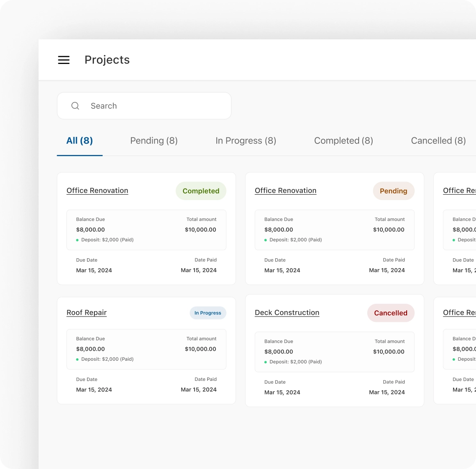Click the magnifying glass search icon
Image resolution: width=476 pixels, height=469 pixels.
click(x=75, y=106)
